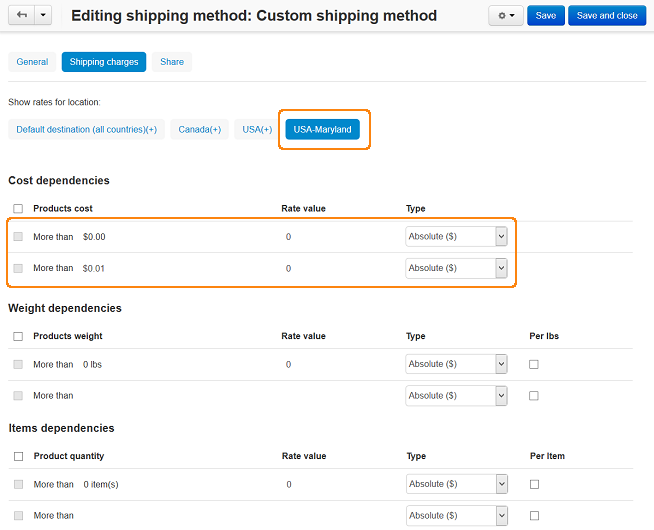654x530 pixels.
Task: Edit rate value for 0 item(s) row
Action: click(x=289, y=485)
